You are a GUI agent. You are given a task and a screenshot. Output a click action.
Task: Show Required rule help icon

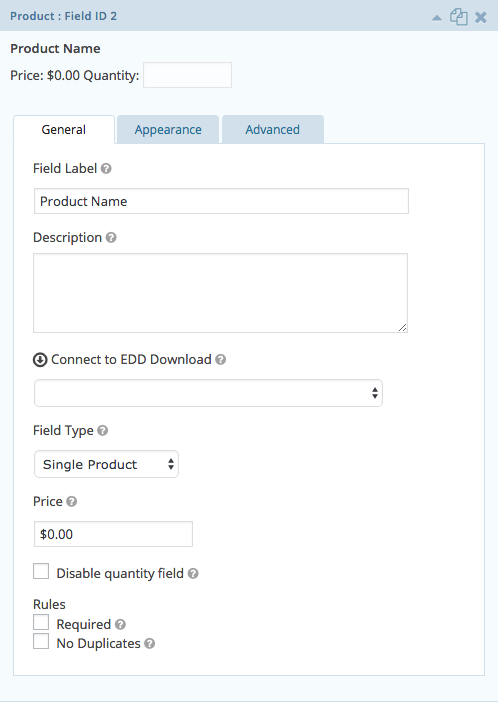pos(120,624)
